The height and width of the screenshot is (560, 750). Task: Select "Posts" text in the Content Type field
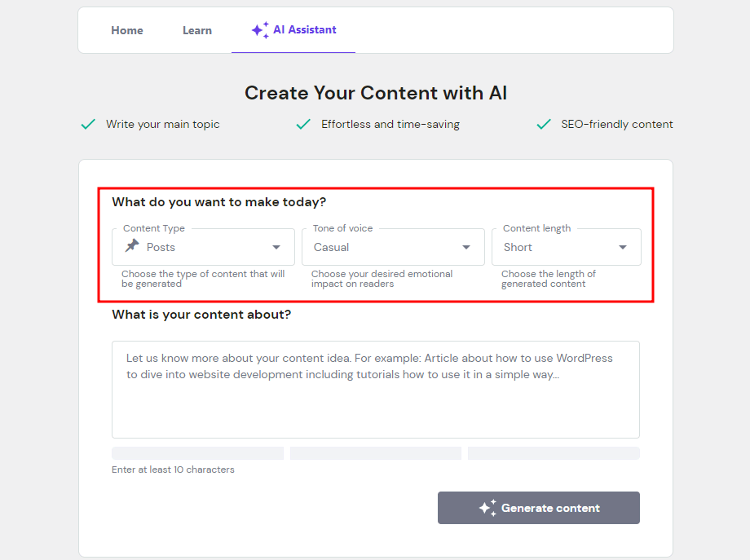coord(160,247)
